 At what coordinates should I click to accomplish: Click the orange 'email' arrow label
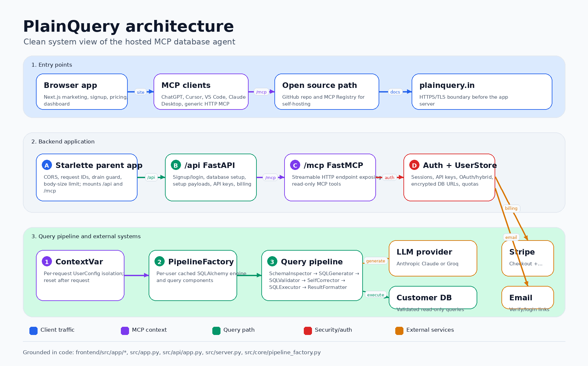point(511,237)
